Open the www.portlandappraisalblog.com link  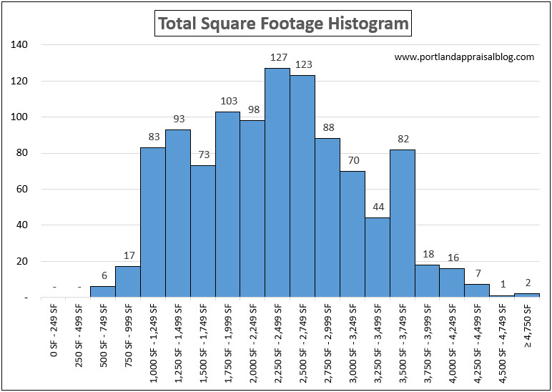click(x=464, y=57)
